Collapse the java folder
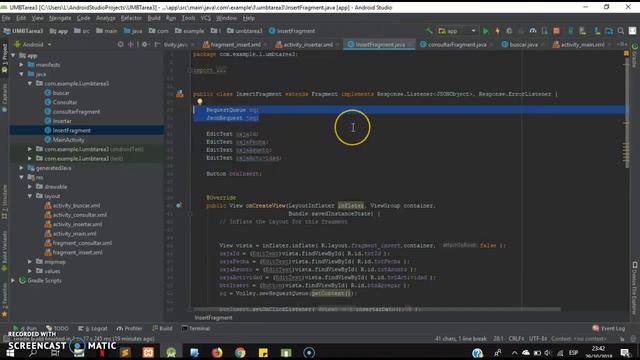 click(21, 74)
